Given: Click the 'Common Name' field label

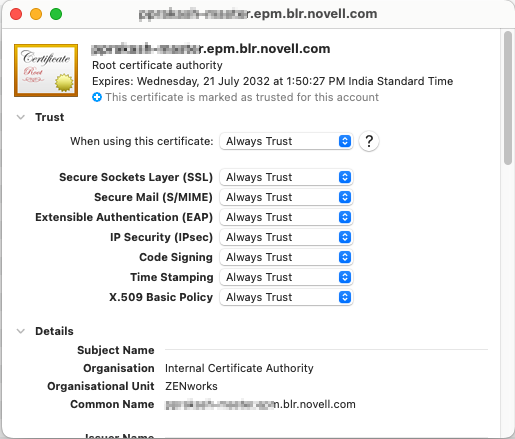Looking at the screenshot, I should coord(112,404).
